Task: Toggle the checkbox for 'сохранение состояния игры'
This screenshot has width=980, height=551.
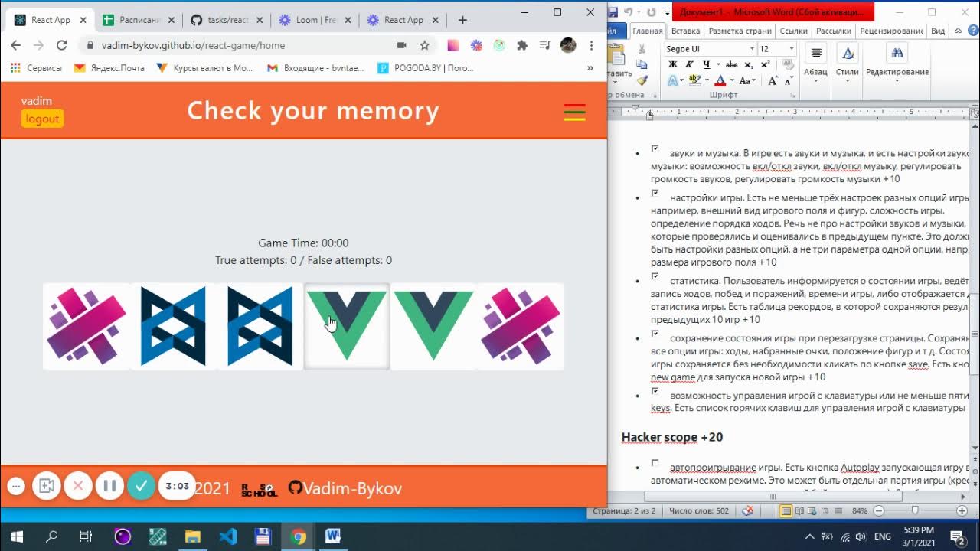Action: [655, 334]
